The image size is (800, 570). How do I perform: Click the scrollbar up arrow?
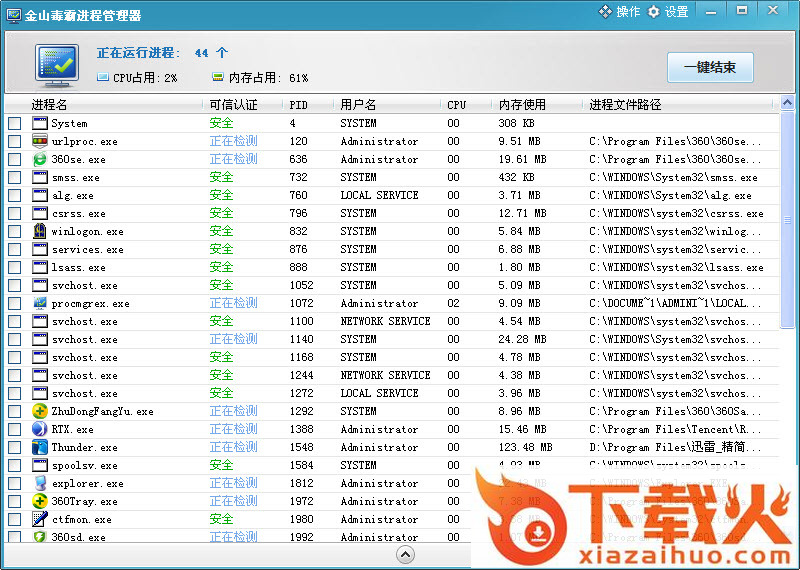pos(787,103)
